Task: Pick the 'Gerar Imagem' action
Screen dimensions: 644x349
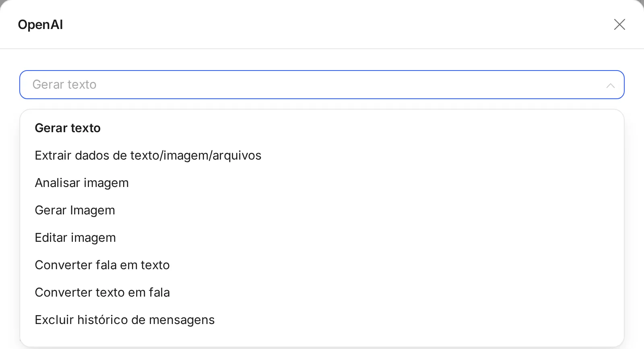Action: (x=322, y=210)
